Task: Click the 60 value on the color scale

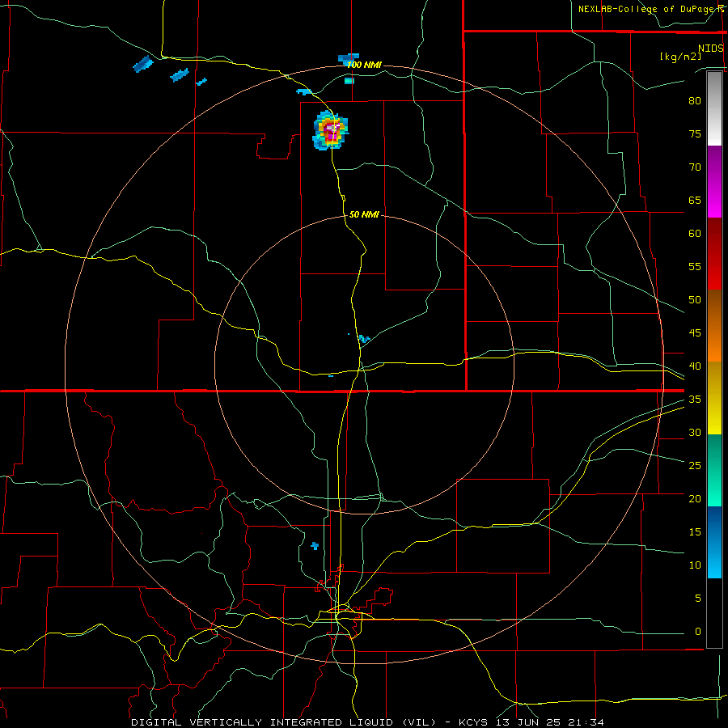Action: [x=695, y=234]
